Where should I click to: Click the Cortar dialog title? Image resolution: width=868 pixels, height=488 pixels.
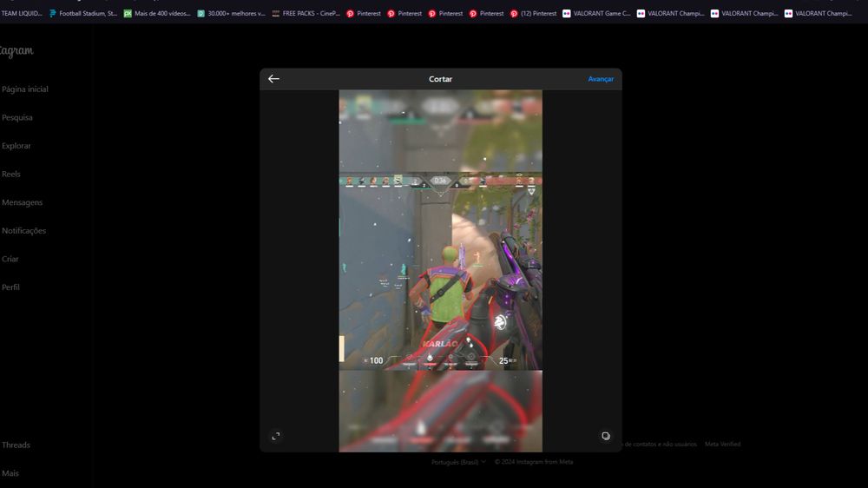441,79
